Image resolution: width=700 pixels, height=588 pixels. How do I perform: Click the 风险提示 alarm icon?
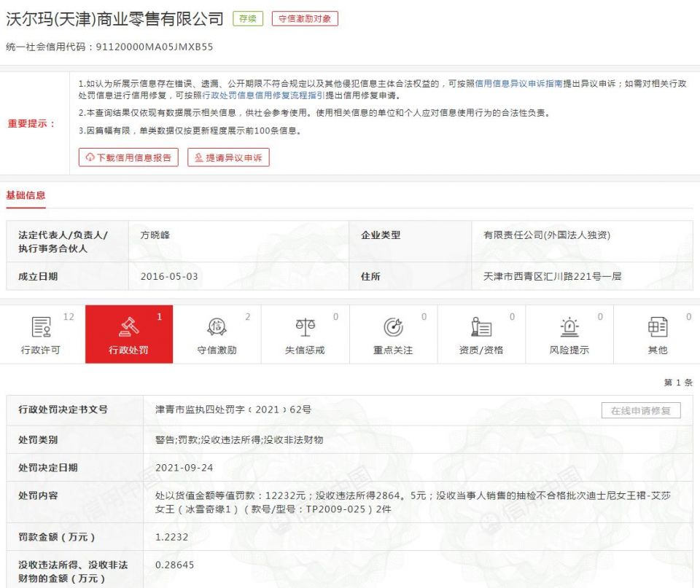(x=569, y=327)
